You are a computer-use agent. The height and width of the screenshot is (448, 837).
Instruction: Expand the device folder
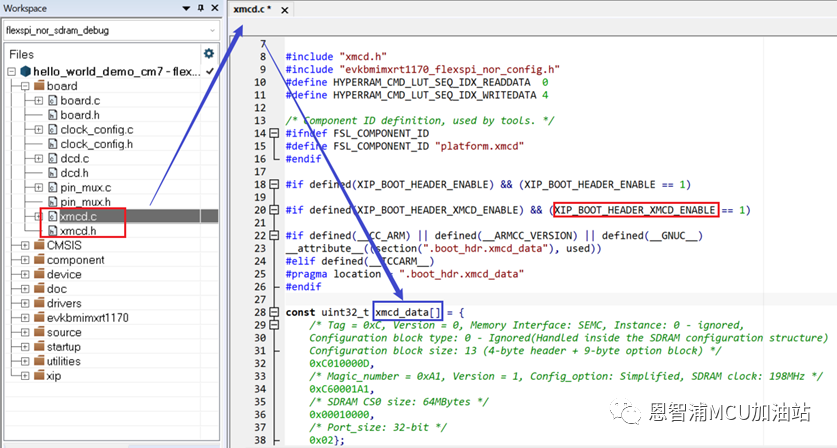point(25,274)
